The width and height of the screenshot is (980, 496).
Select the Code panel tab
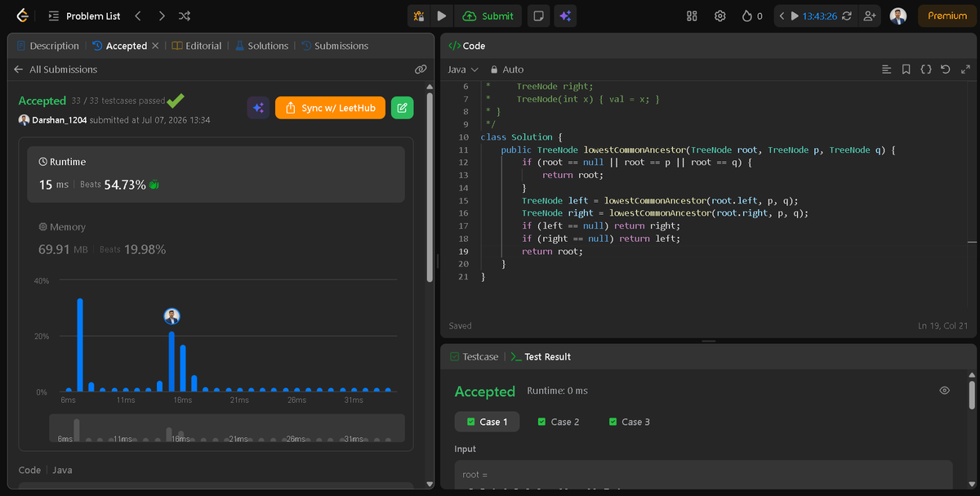click(467, 46)
